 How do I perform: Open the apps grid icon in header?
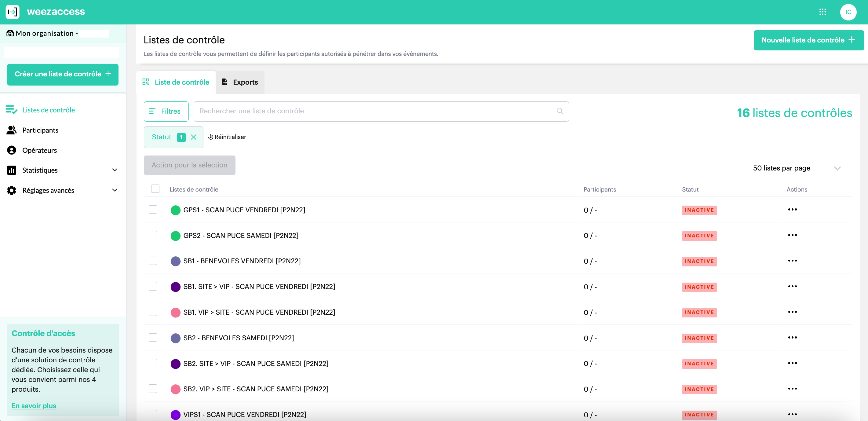pos(822,12)
